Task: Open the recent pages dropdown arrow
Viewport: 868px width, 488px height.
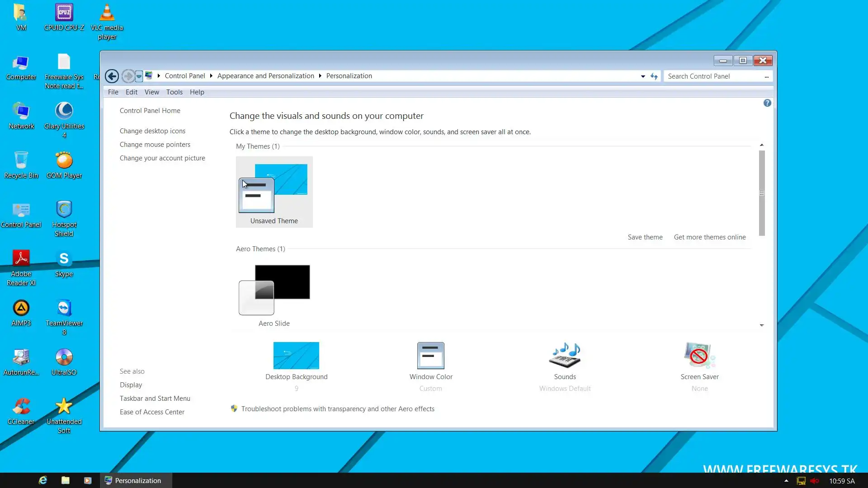Action: point(139,76)
